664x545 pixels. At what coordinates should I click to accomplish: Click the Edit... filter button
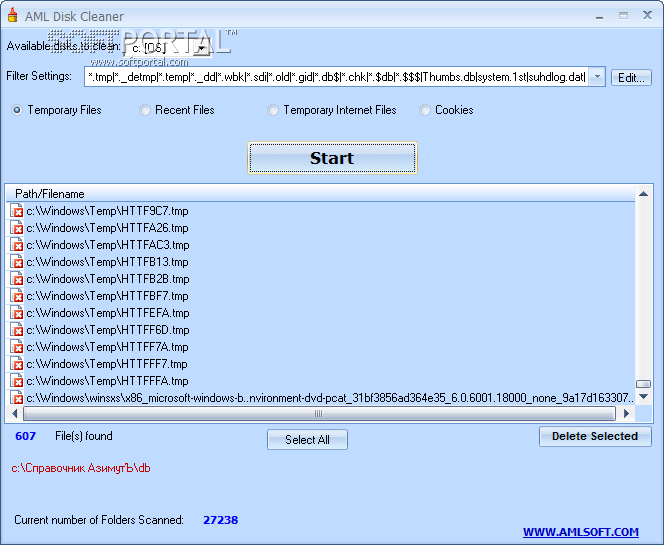click(631, 77)
